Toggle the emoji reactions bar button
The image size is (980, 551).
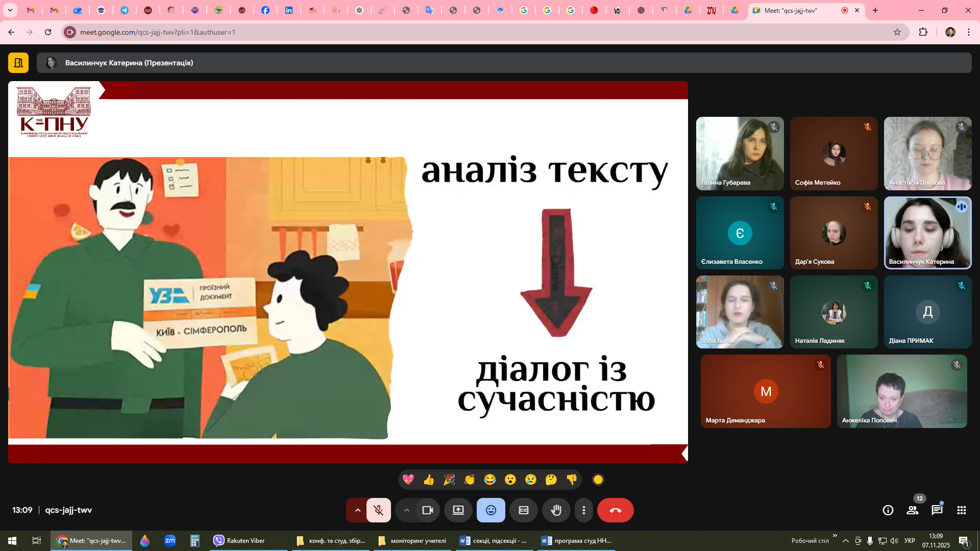(491, 510)
